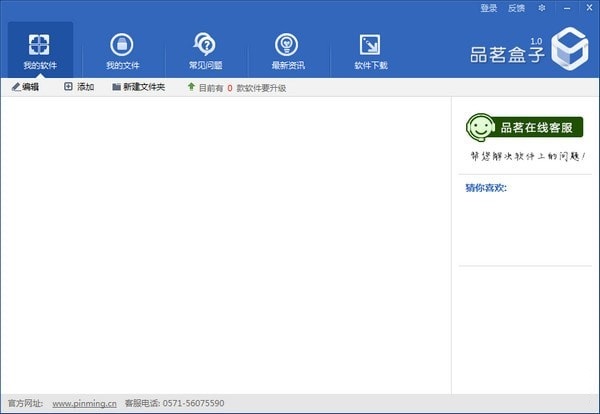The height and width of the screenshot is (414, 600).
Task: Click the 添加 plus add button
Action: tap(79, 87)
